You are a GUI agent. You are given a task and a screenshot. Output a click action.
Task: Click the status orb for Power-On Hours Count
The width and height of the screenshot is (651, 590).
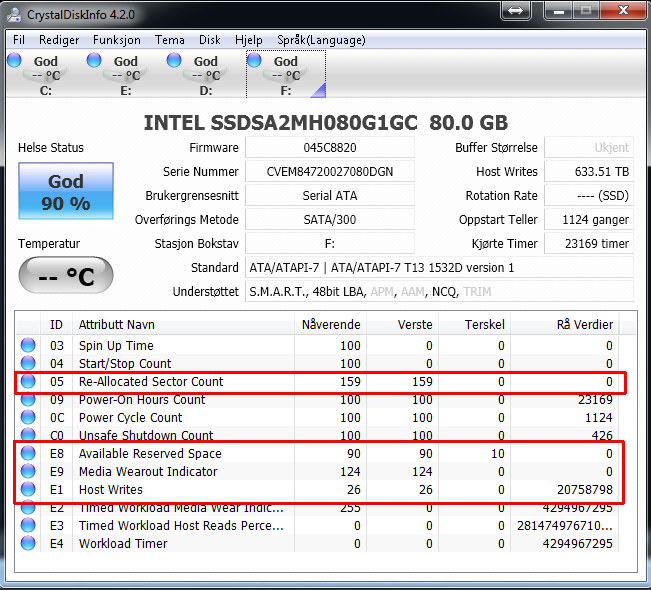click(x=28, y=399)
